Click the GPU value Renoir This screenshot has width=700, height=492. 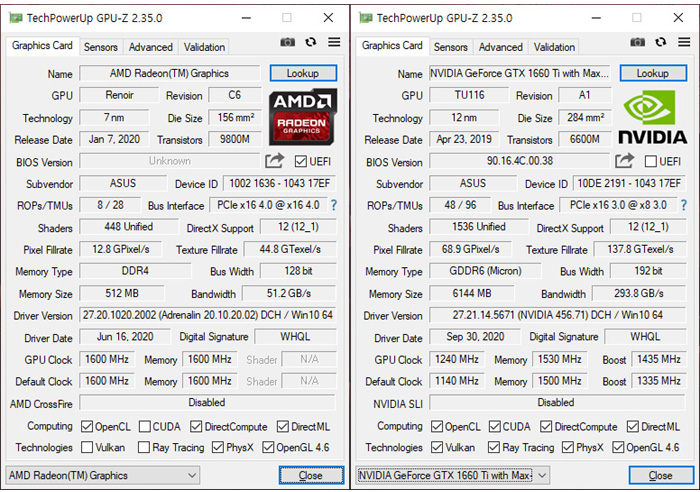click(x=119, y=95)
